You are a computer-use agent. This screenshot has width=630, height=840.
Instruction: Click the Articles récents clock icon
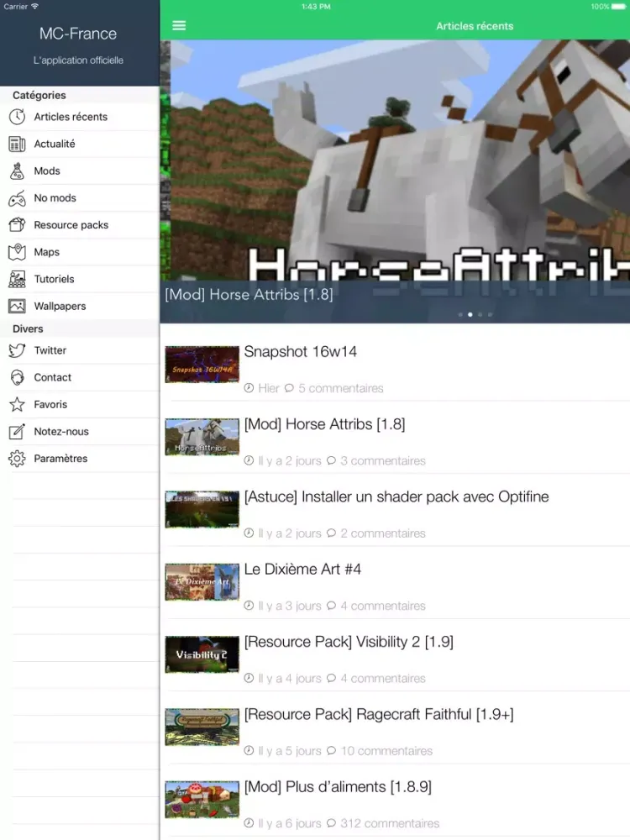point(17,117)
